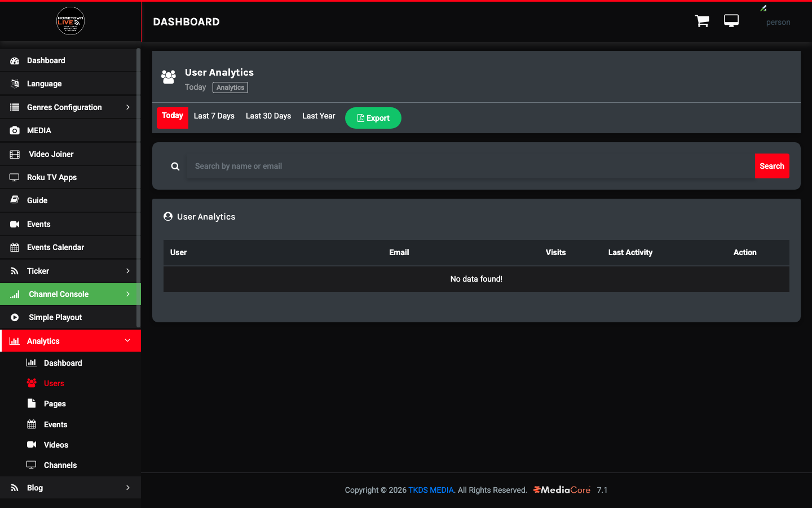812x508 pixels.
Task: Click the Analytics breadcrumb badge
Action: click(230, 87)
